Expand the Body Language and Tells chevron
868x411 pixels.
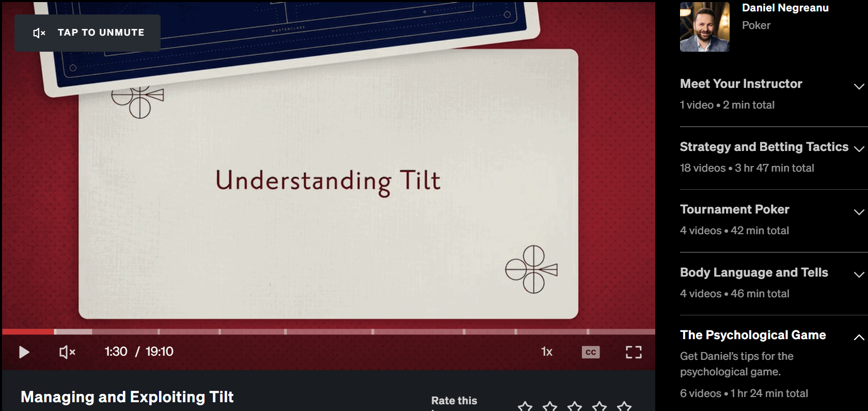click(x=859, y=275)
